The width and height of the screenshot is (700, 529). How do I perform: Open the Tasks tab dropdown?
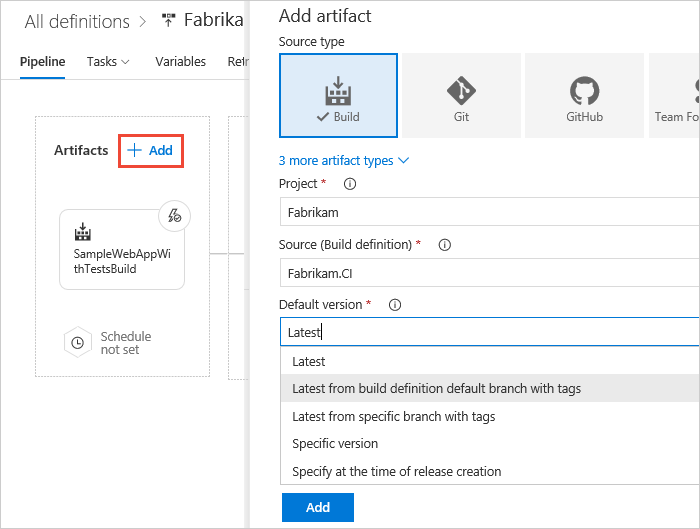pyautogui.click(x=108, y=62)
